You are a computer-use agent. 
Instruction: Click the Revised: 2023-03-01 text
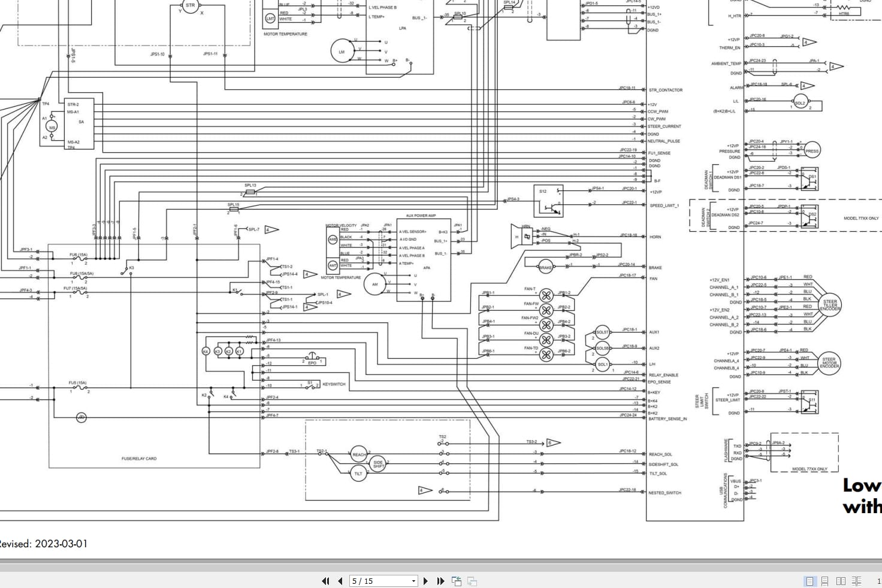tap(43, 544)
